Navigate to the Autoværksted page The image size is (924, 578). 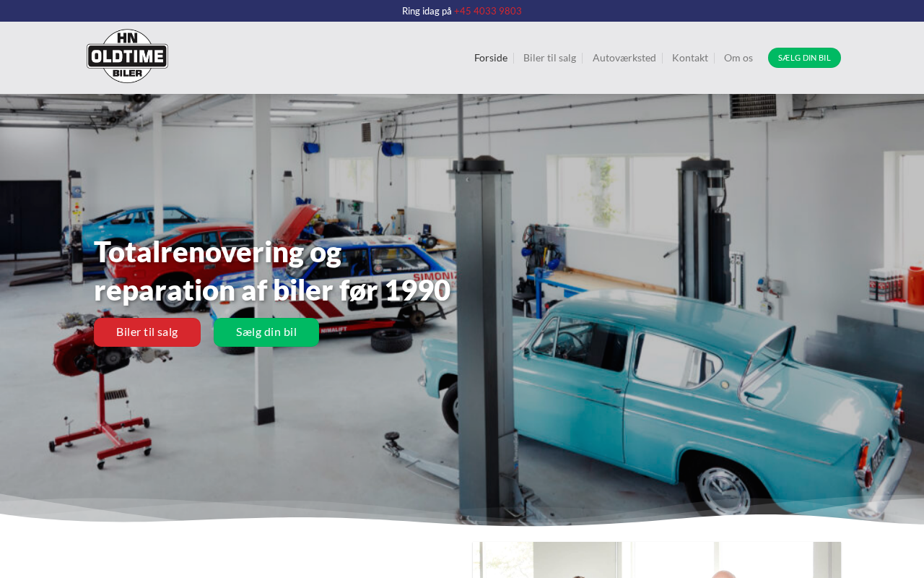click(x=624, y=58)
